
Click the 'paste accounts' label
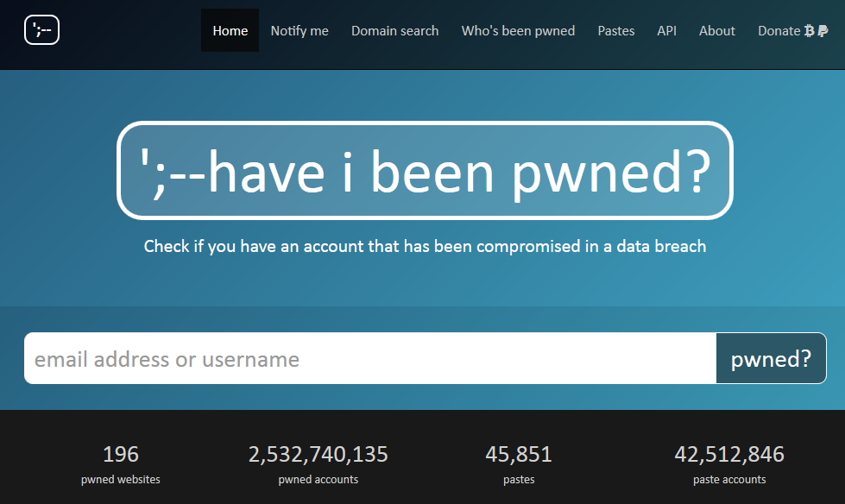coord(729,479)
